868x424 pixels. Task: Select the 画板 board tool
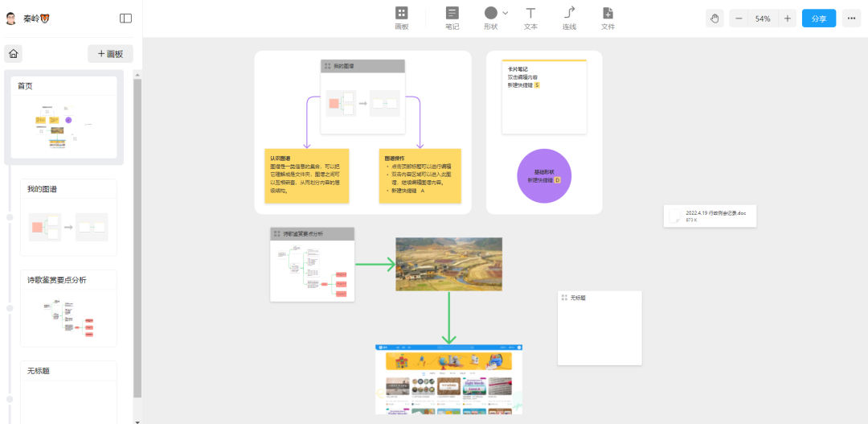point(401,19)
